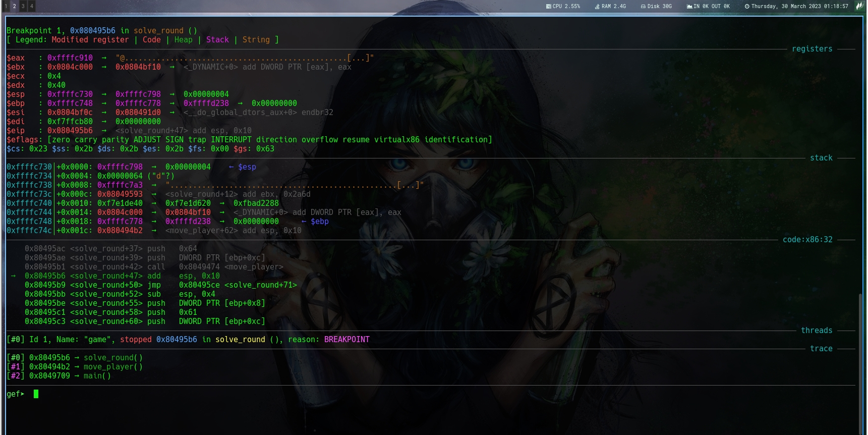Click the value "0x0804bf0c" of $esi

coord(70,112)
